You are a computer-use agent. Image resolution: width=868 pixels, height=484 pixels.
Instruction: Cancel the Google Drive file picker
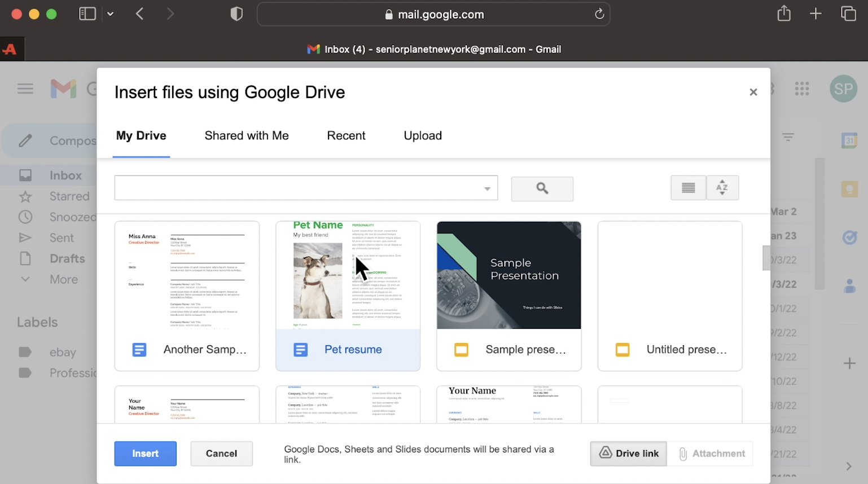pos(221,454)
